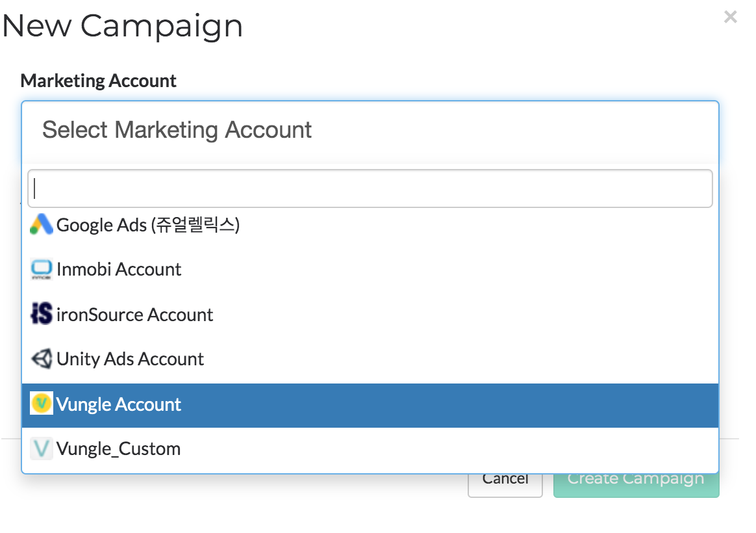Choose Vungle_Custom from dropdown list
Viewport: 756px width, 533px height.
click(370, 449)
